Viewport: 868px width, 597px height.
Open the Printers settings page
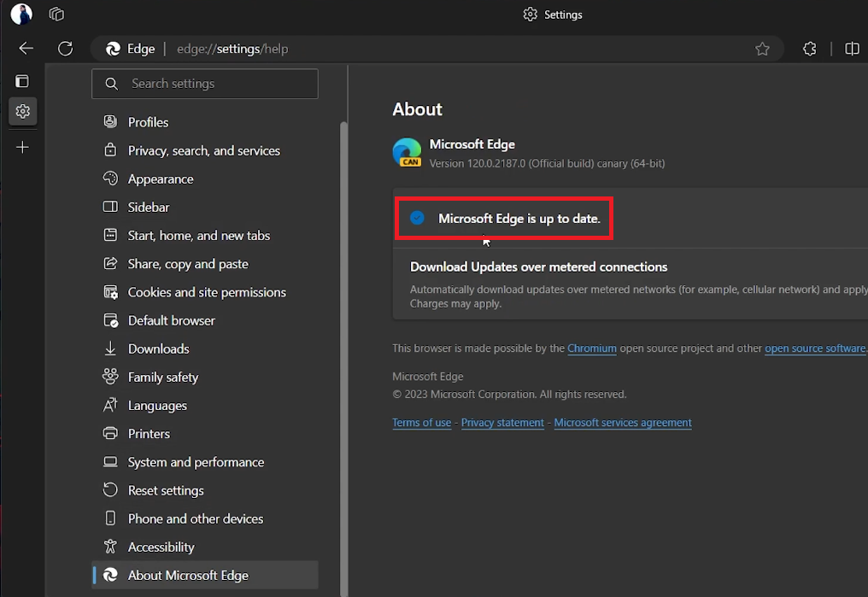tap(205, 433)
